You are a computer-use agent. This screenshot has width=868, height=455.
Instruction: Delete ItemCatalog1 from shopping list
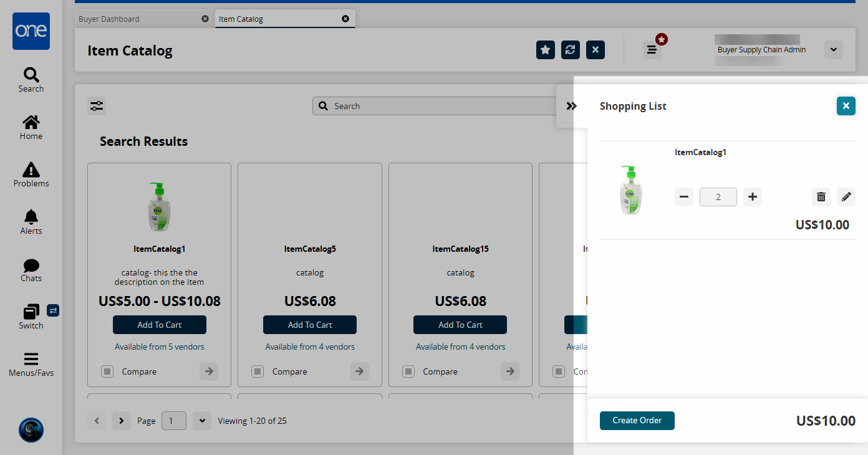click(x=821, y=197)
